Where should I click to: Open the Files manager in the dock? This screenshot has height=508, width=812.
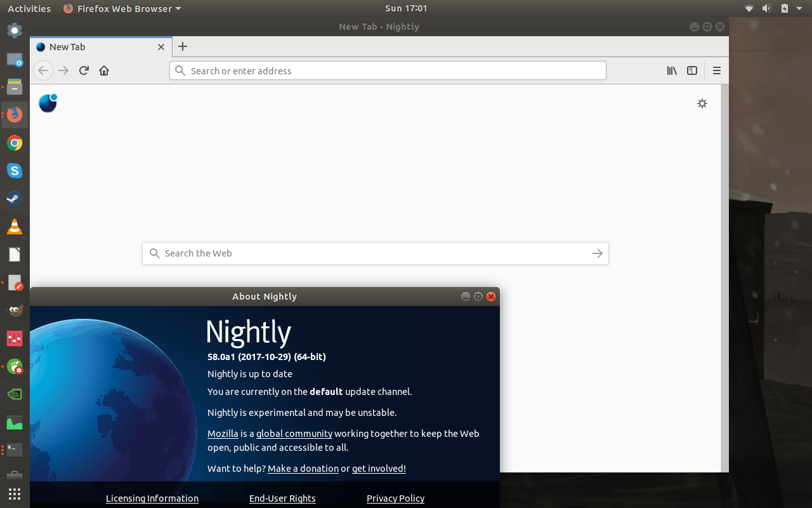pyautogui.click(x=15, y=87)
